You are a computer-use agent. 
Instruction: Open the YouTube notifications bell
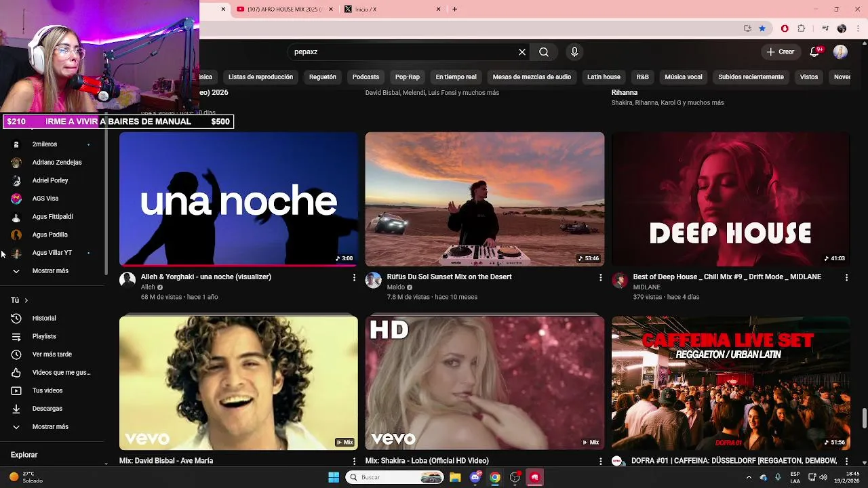pos(814,52)
